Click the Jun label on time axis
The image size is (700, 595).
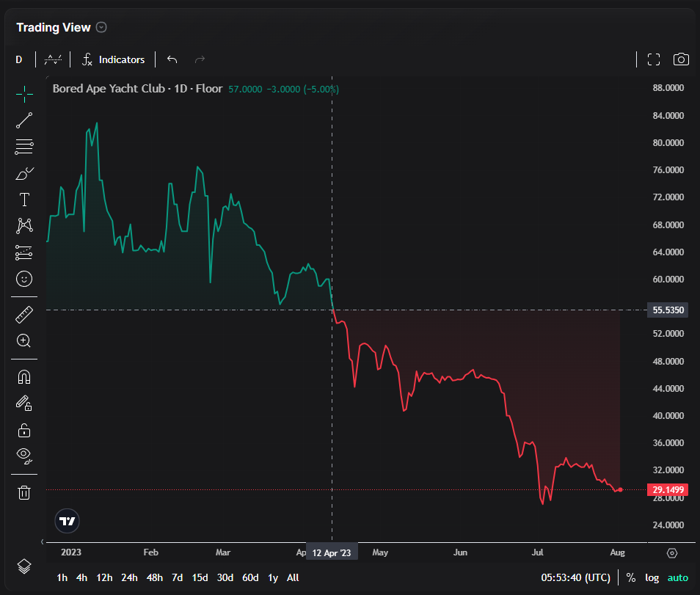460,552
